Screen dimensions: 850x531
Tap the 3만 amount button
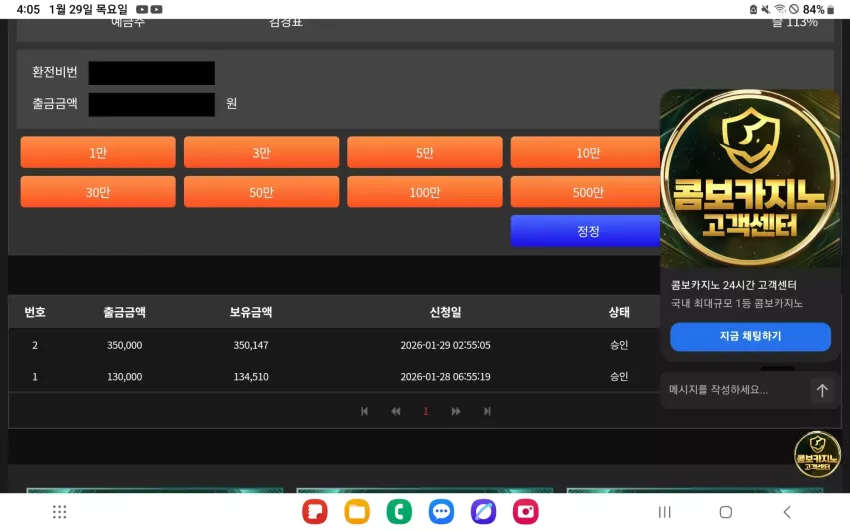[x=261, y=152]
